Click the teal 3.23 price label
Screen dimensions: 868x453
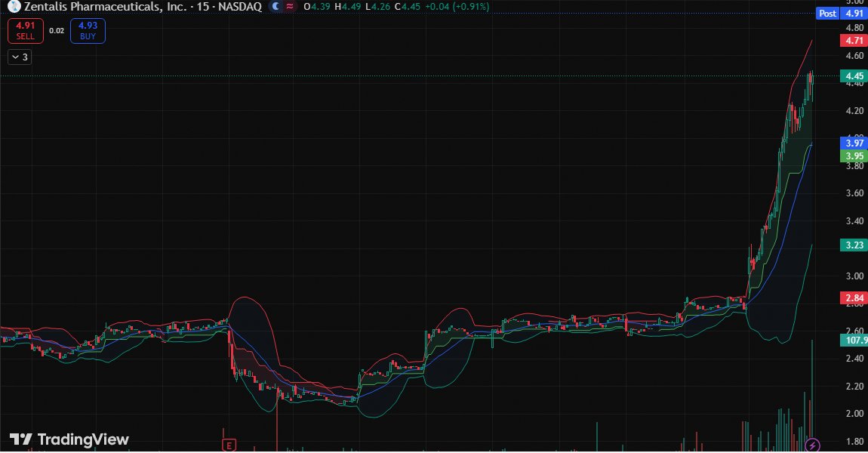tap(854, 245)
